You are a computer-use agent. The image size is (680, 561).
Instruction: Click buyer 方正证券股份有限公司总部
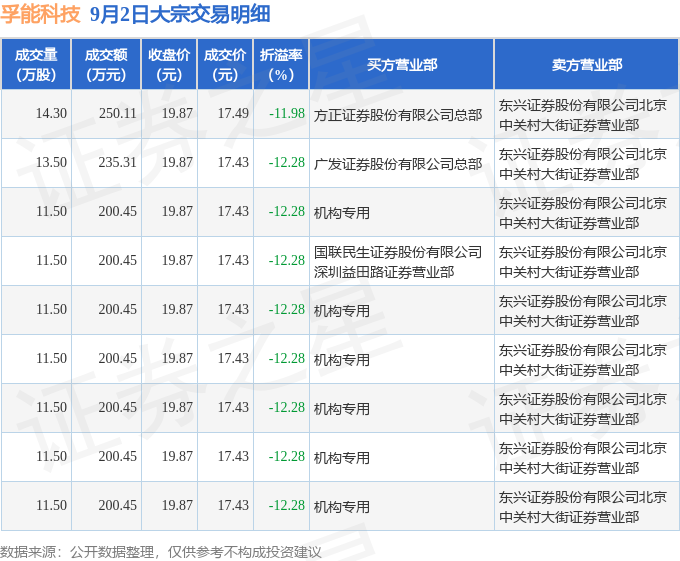pyautogui.click(x=398, y=115)
